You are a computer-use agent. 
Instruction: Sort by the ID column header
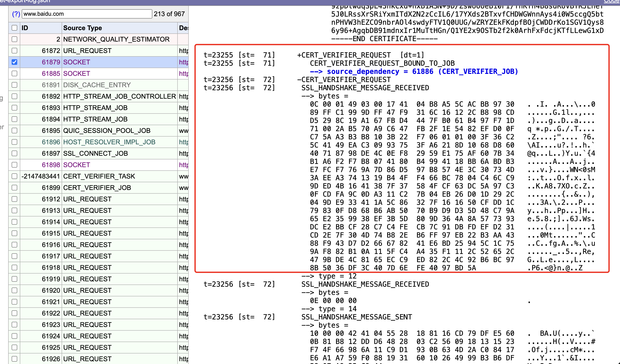[25, 28]
